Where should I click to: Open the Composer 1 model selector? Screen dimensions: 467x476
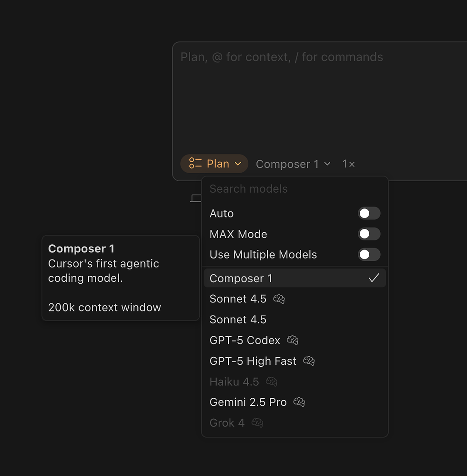tap(293, 164)
